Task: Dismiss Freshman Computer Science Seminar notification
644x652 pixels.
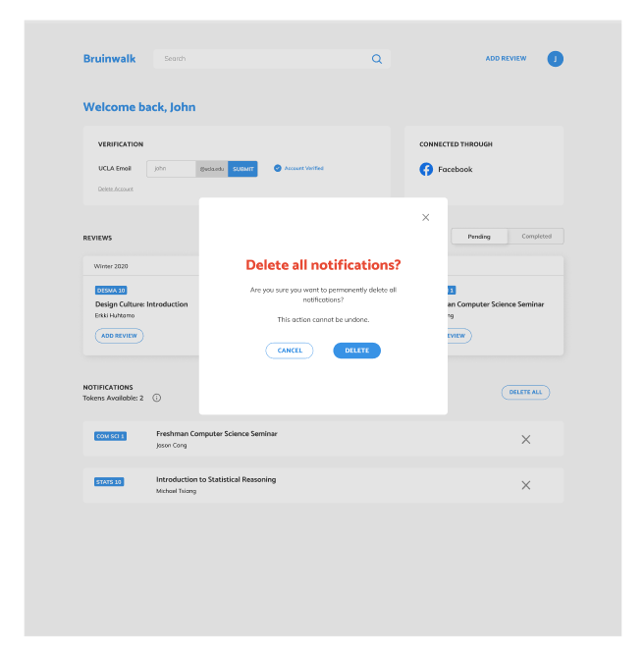Action: coord(525,439)
